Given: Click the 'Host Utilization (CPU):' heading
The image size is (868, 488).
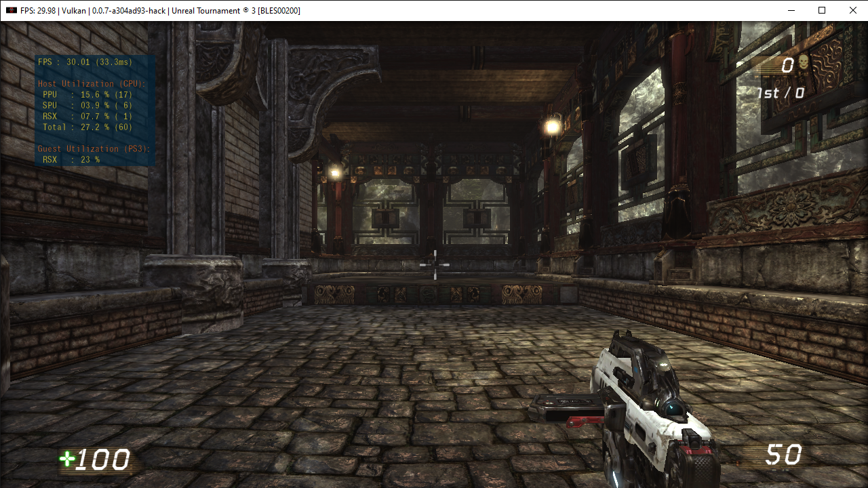Looking at the screenshot, I should coord(92,83).
